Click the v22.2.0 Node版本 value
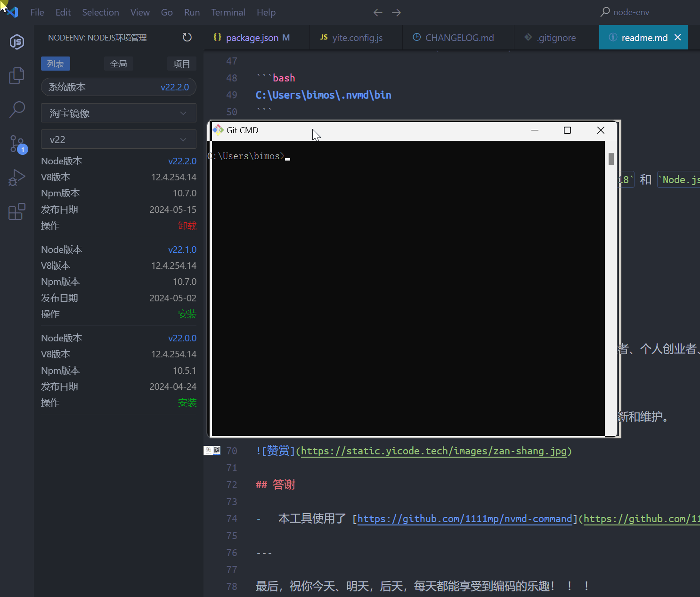This screenshot has width=700, height=597. [182, 161]
